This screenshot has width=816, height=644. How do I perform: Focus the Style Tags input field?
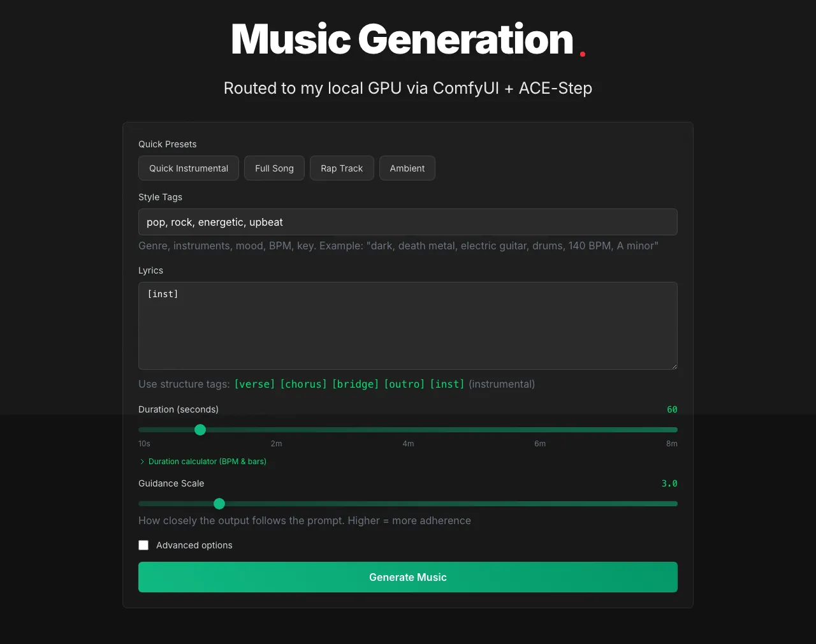coord(408,222)
